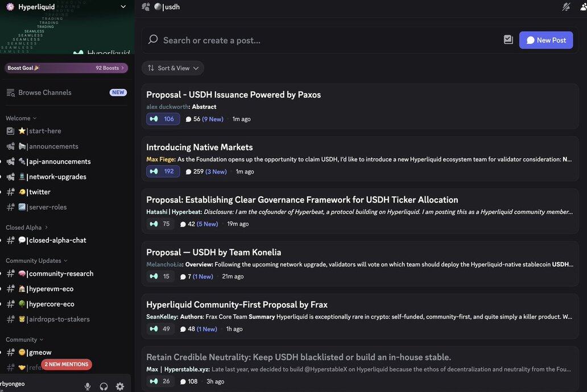
Task: Collapse the Community Updates category
Action: pyautogui.click(x=36, y=261)
